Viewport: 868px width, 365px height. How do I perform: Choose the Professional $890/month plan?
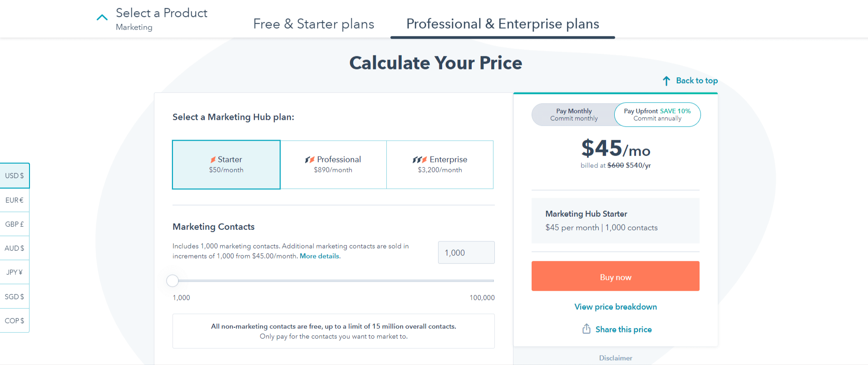(333, 165)
